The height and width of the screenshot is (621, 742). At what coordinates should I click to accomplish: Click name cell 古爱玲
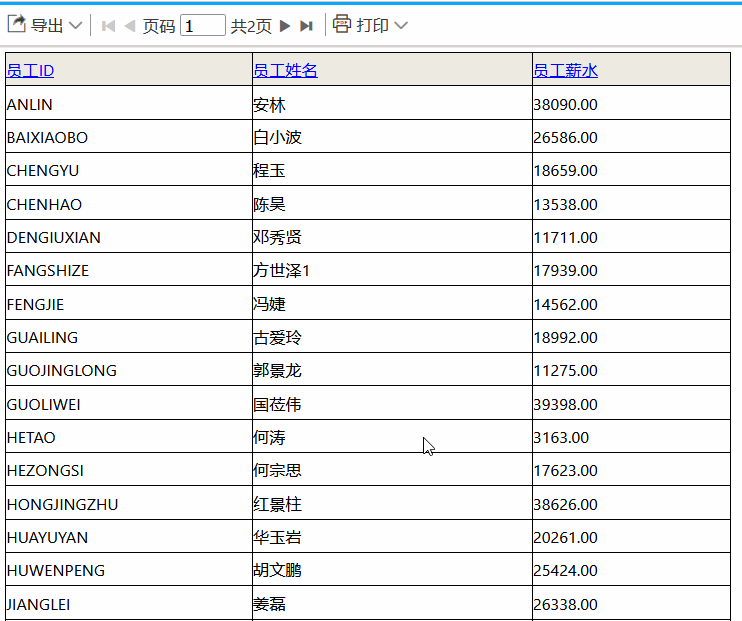pyautogui.click(x=392, y=336)
